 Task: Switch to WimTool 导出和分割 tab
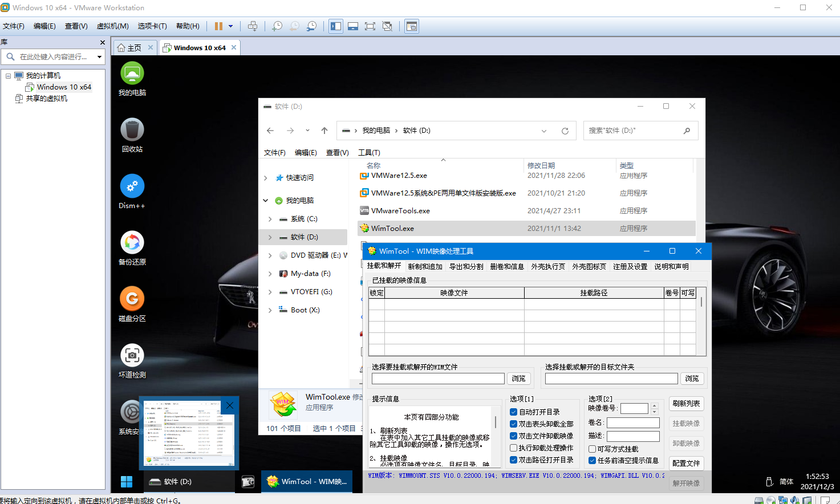(x=466, y=266)
